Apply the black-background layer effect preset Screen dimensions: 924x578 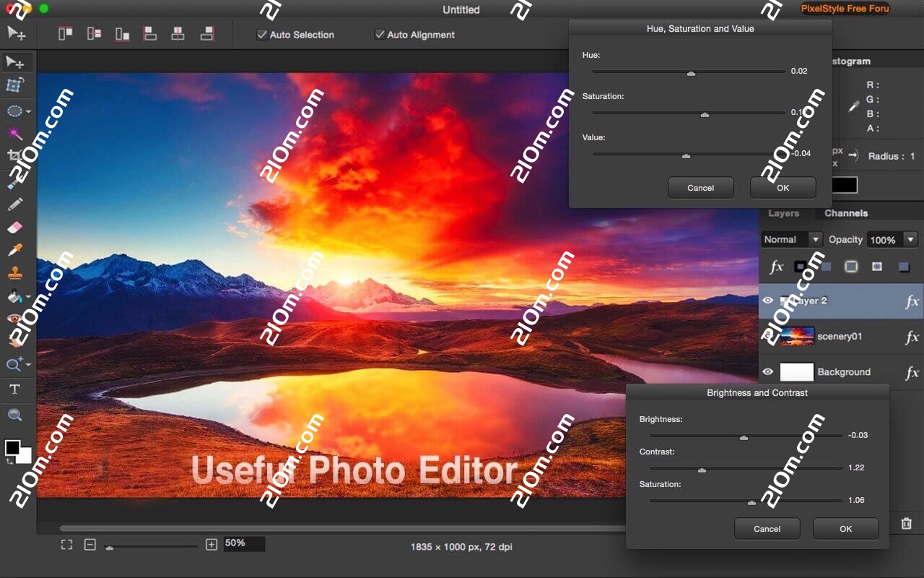pyautogui.click(x=801, y=267)
